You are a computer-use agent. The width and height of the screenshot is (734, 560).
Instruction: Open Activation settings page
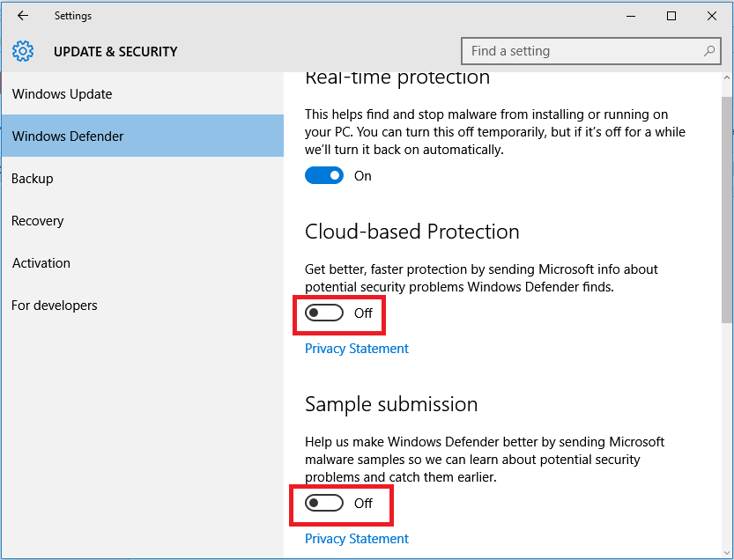pos(143,263)
